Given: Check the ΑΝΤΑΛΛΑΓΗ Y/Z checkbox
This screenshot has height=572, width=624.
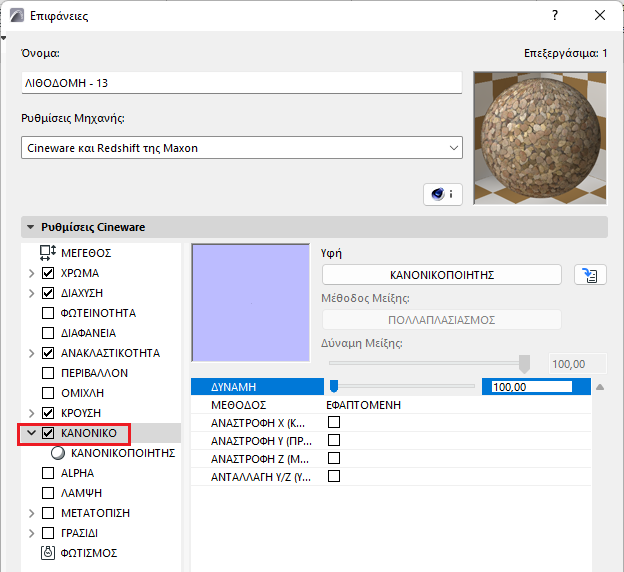Looking at the screenshot, I should tap(334, 476).
